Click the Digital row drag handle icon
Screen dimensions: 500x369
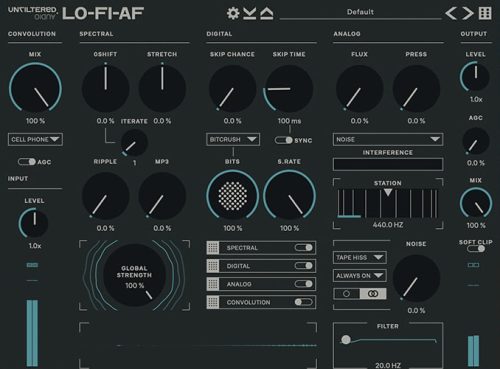coord(213,266)
